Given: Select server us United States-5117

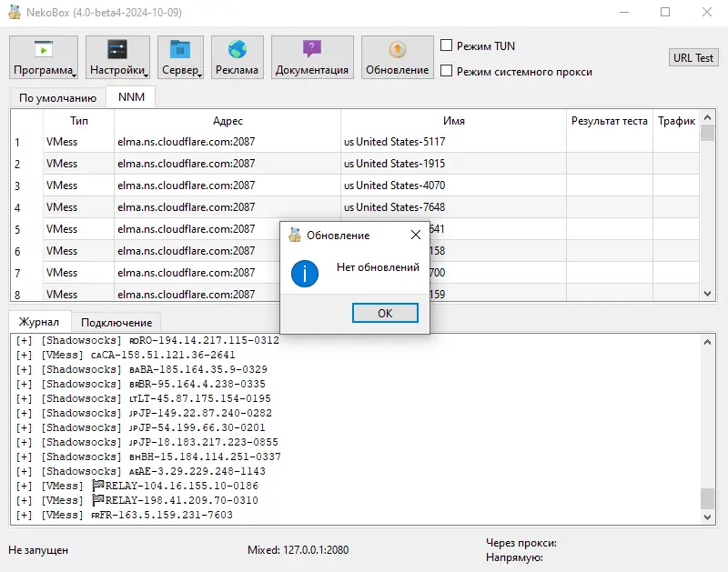Looking at the screenshot, I should click(x=395, y=142).
